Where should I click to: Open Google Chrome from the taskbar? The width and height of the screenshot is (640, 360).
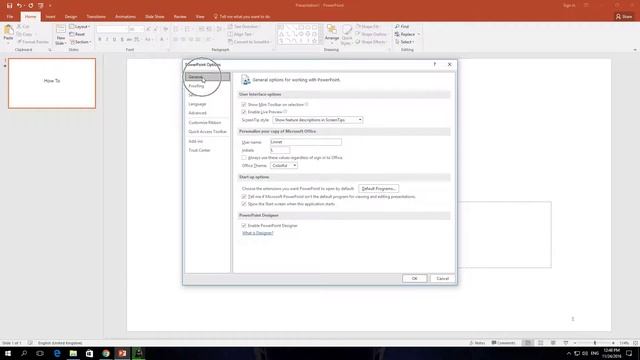pos(106,353)
